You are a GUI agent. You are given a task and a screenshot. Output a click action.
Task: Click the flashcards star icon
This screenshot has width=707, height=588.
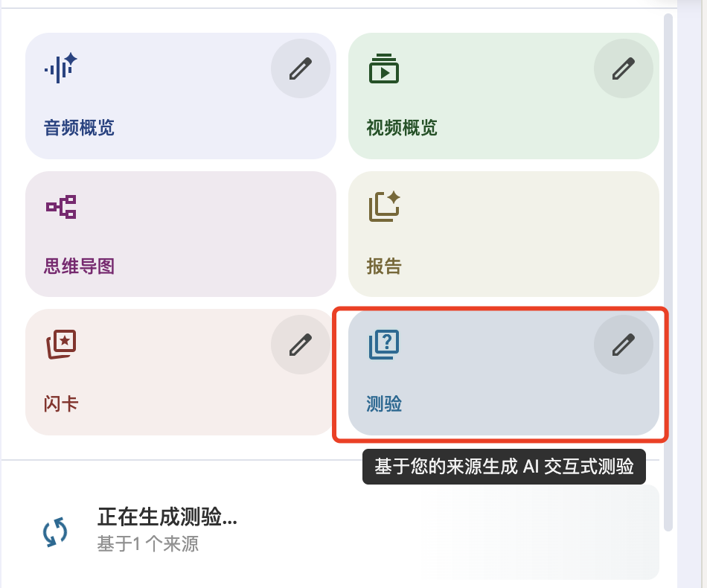tap(61, 345)
